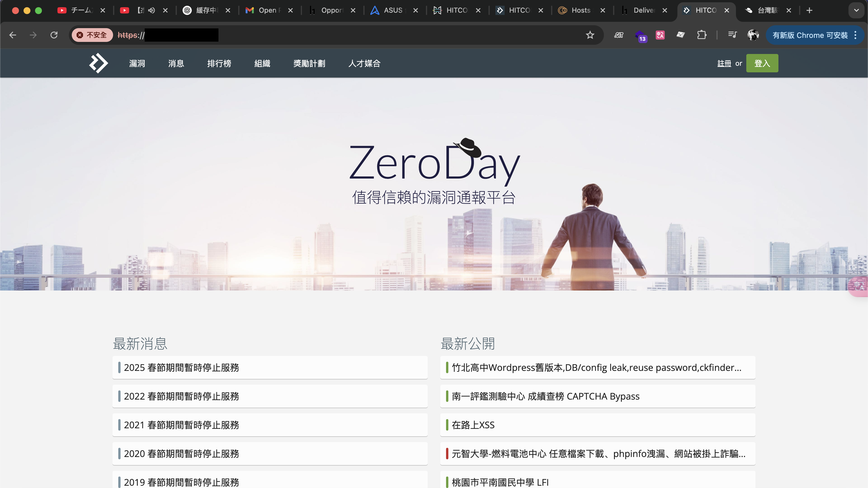Screen dimensions: 868x488
Task: Open news item 2021 春節期間暫時停止服務
Action: [270, 425]
